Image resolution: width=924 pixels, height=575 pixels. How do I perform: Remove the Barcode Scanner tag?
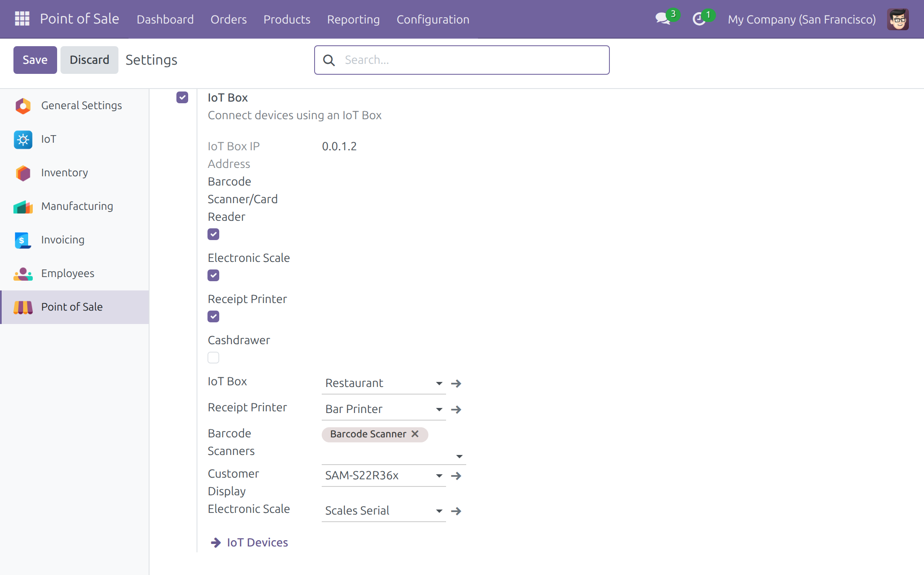[415, 434]
